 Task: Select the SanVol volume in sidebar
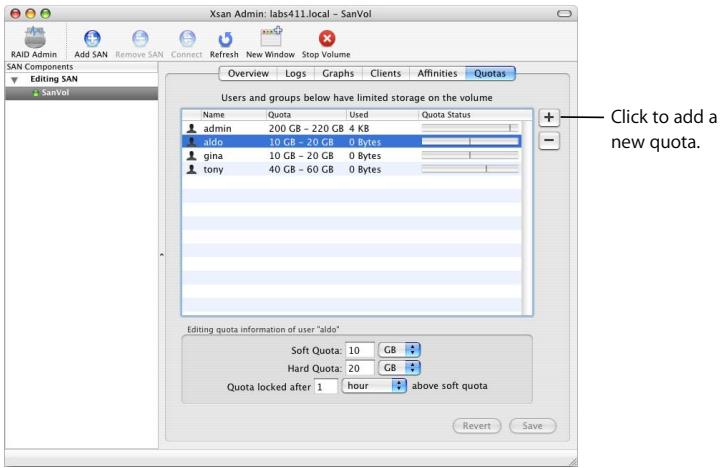click(x=82, y=93)
